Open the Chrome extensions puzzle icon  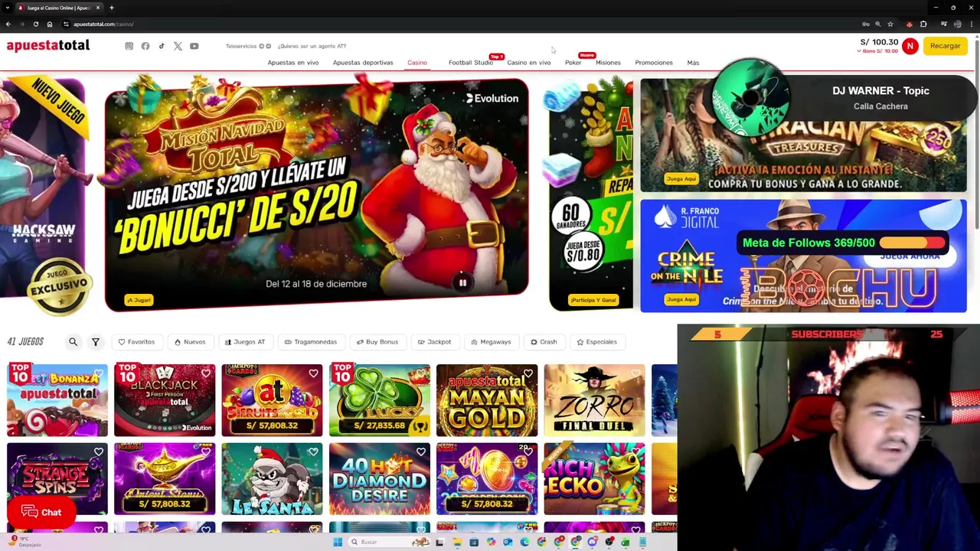[923, 24]
